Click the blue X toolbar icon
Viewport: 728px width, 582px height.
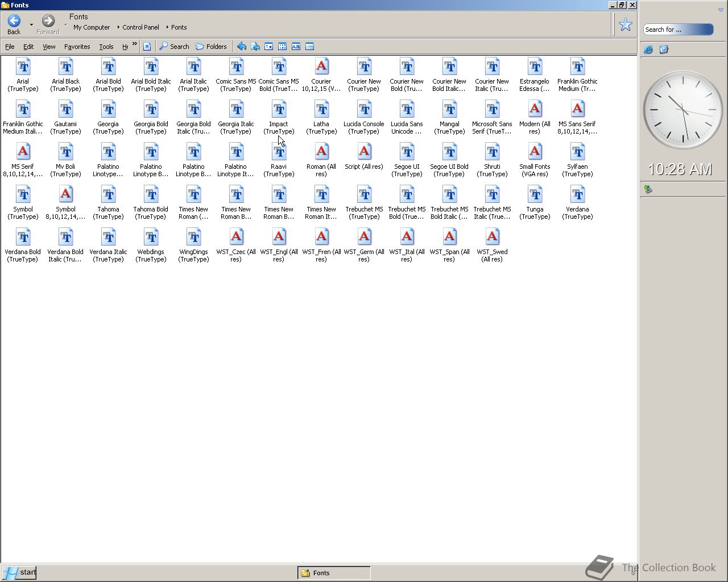pyautogui.click(x=147, y=47)
